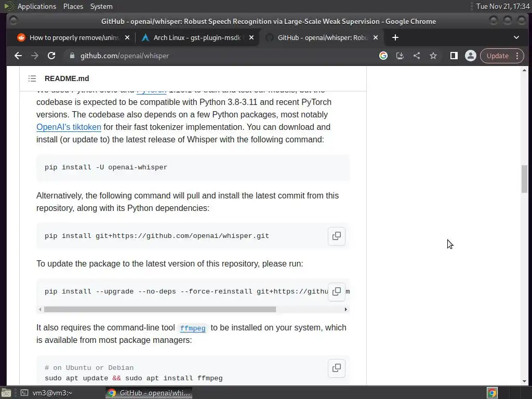The image size is (532, 399).
Task: Reload the GitHub whisper page
Action: tap(51, 56)
